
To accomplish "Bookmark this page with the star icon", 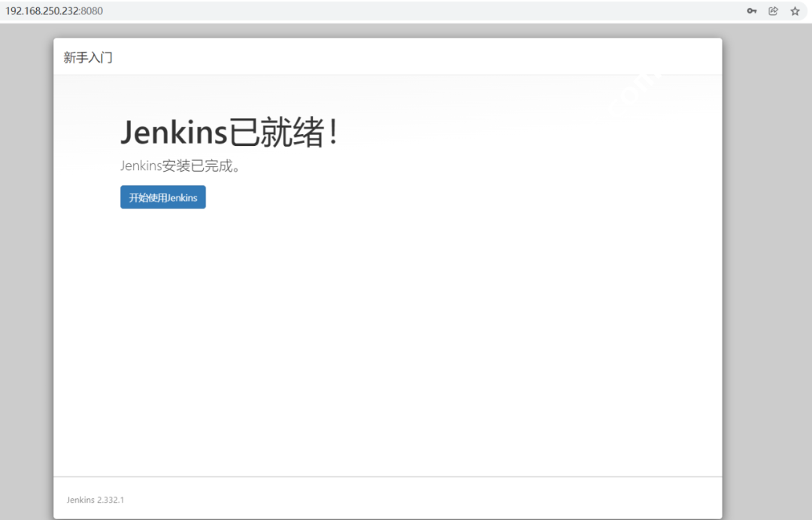I will click(795, 11).
